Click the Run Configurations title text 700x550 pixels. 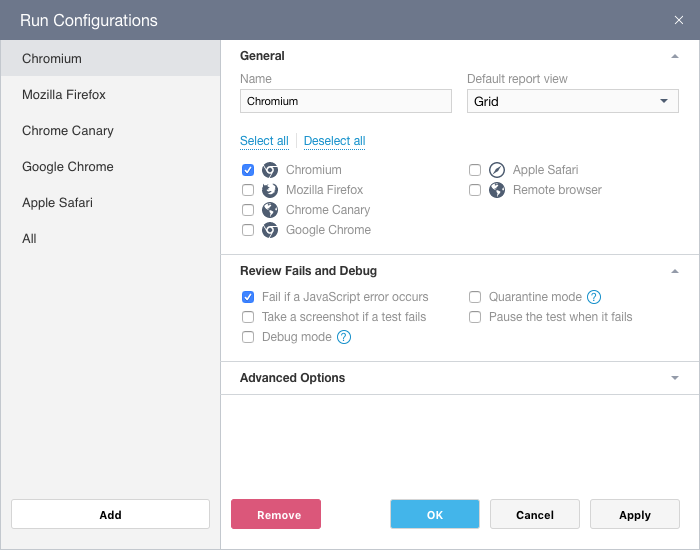[x=89, y=20]
